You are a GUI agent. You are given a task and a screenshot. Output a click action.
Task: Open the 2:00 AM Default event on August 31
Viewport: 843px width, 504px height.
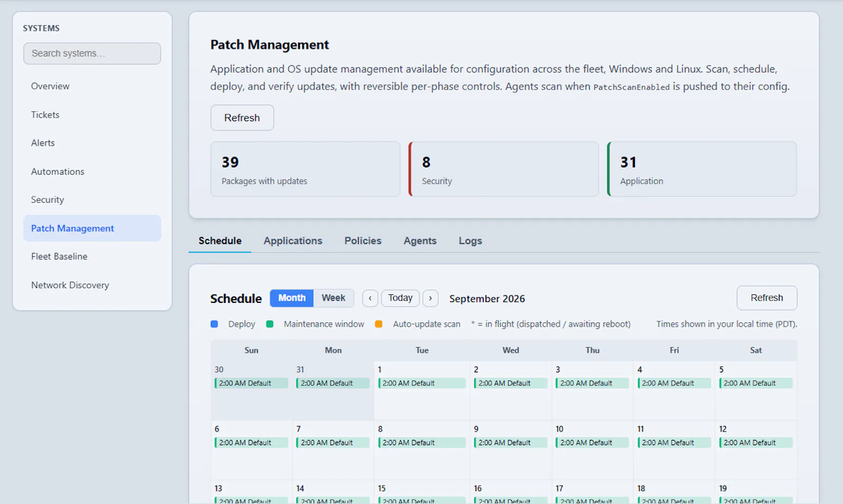tap(333, 383)
